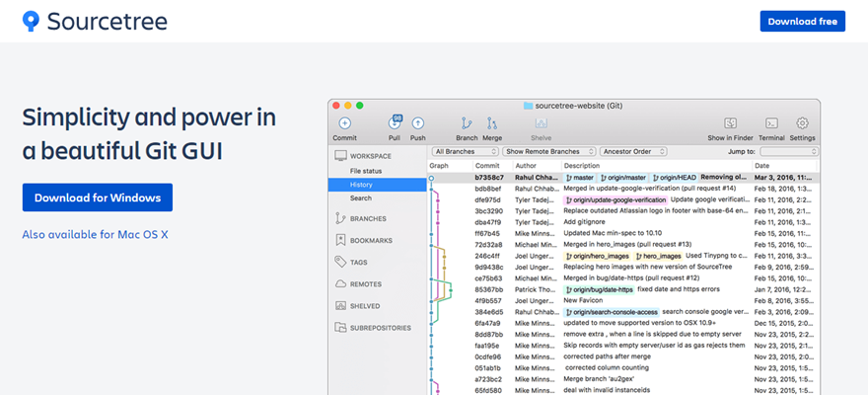Expand the Remotes sidebar section
The width and height of the screenshot is (868, 395).
pyautogui.click(x=365, y=283)
